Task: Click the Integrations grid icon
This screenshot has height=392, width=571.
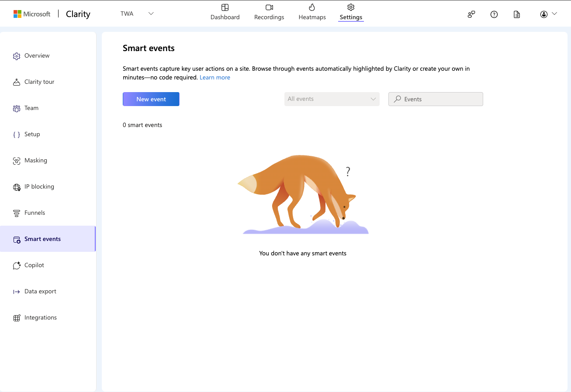Action: pos(17,318)
